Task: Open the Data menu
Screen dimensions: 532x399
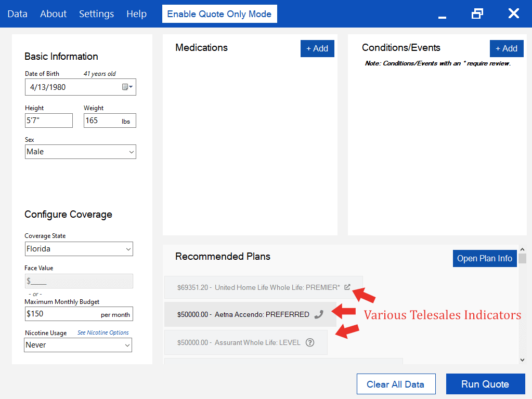Action: [17, 14]
